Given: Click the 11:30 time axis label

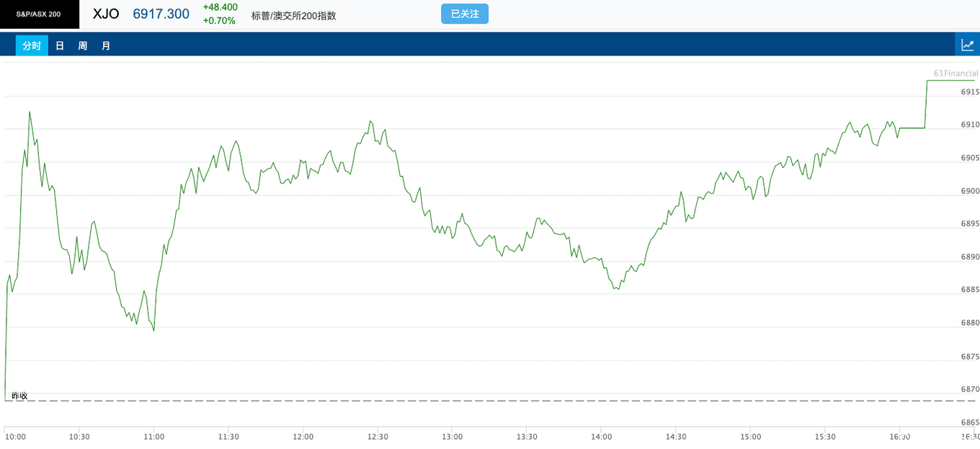Looking at the screenshot, I should [228, 437].
